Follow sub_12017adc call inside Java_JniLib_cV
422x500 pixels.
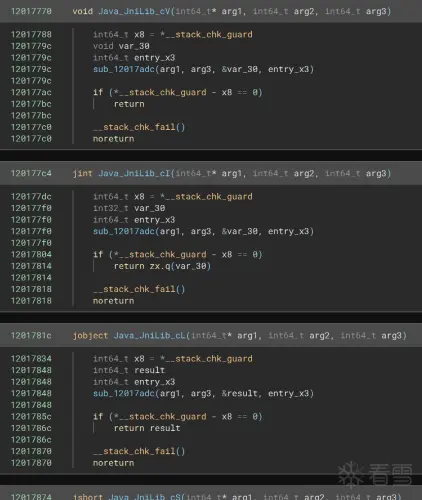124,69
